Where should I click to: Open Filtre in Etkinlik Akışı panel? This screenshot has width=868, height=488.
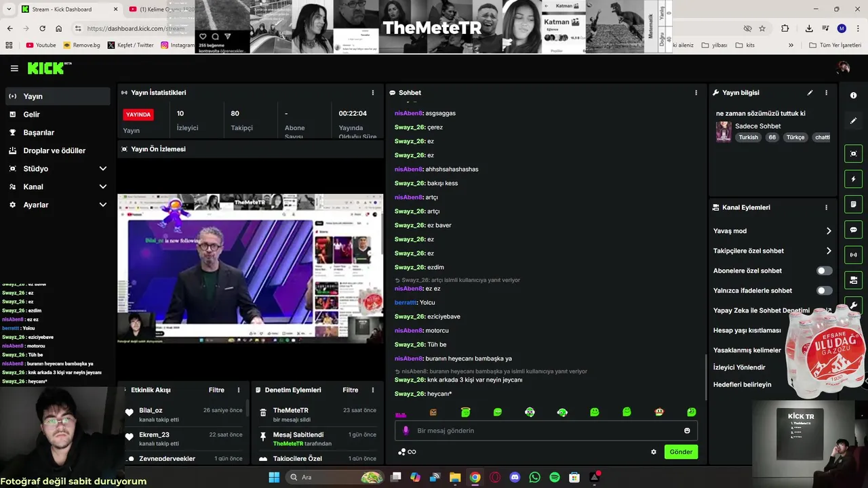pyautogui.click(x=216, y=390)
